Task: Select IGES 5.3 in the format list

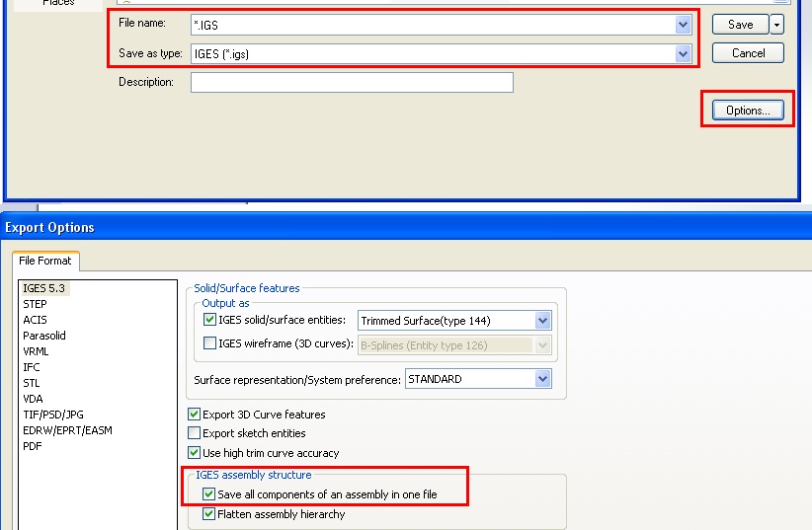Action: point(44,288)
